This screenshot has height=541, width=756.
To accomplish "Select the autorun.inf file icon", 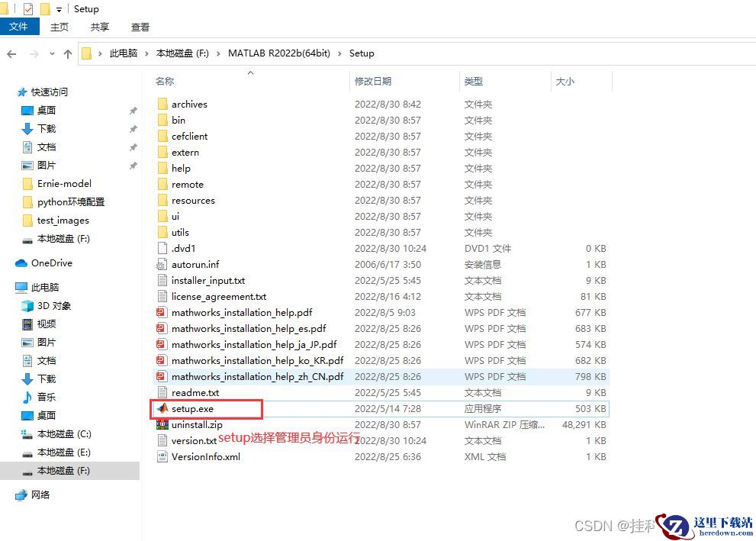I will point(162,264).
